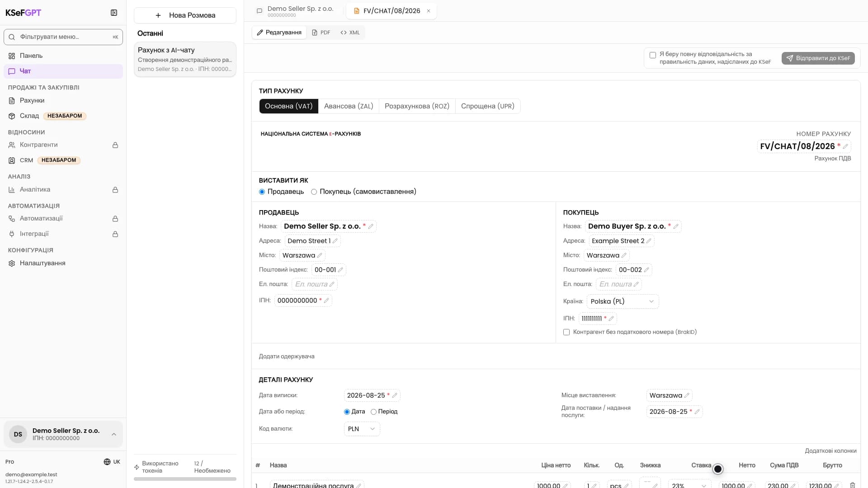Select Продавець radio option

click(262, 192)
